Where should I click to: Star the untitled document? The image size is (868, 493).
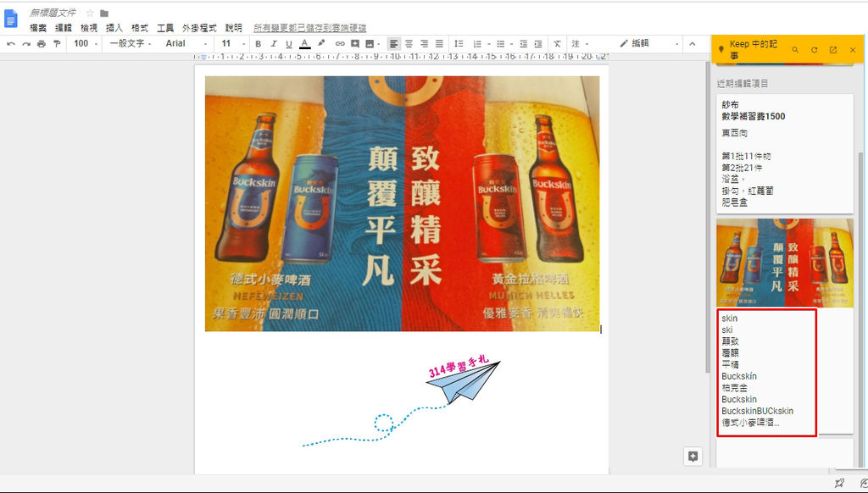coord(90,13)
